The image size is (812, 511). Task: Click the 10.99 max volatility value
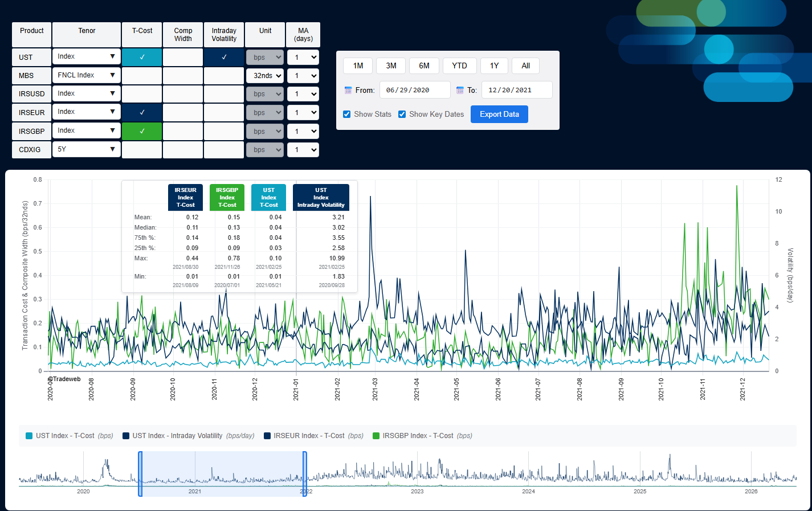coord(337,258)
